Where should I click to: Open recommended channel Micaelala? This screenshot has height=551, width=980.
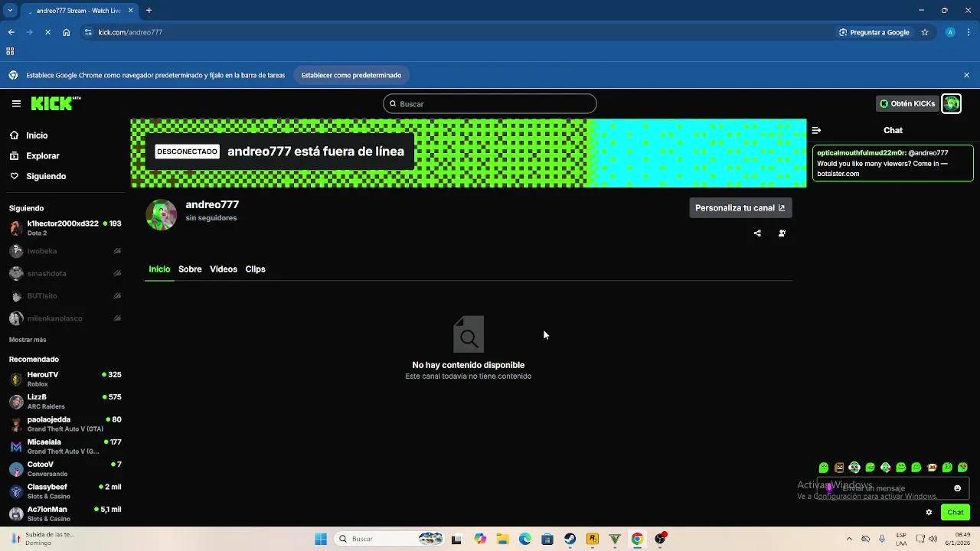click(x=65, y=446)
